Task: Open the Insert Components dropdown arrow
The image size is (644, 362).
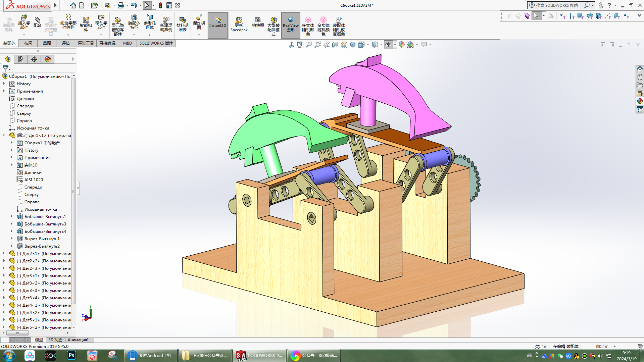Action: (24, 35)
